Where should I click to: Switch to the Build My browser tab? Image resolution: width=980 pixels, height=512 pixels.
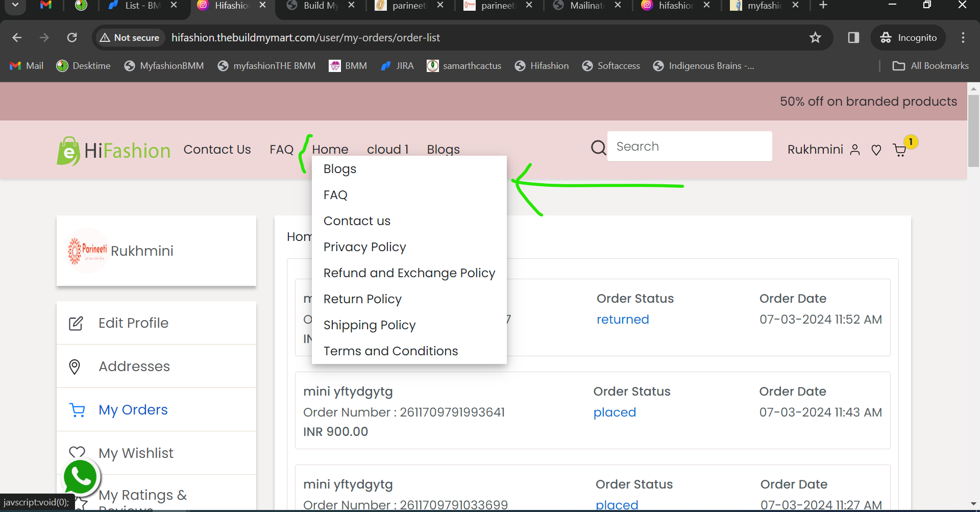(321, 5)
